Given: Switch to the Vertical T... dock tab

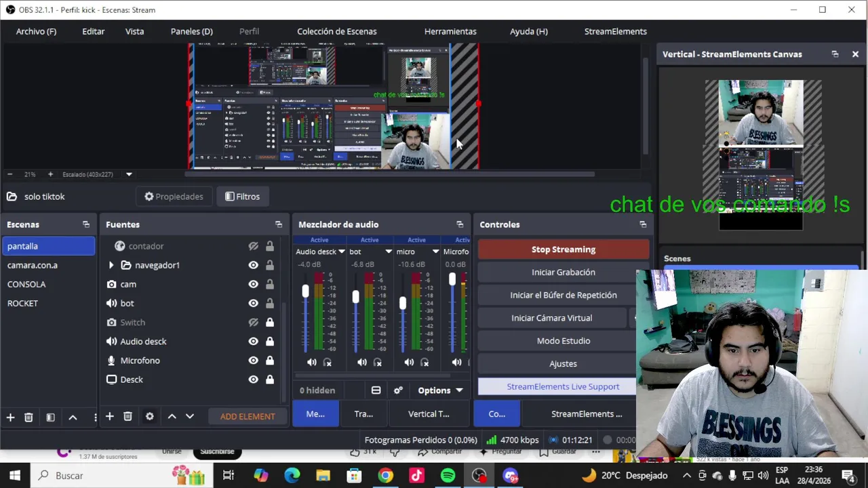Looking at the screenshot, I should coord(429,414).
